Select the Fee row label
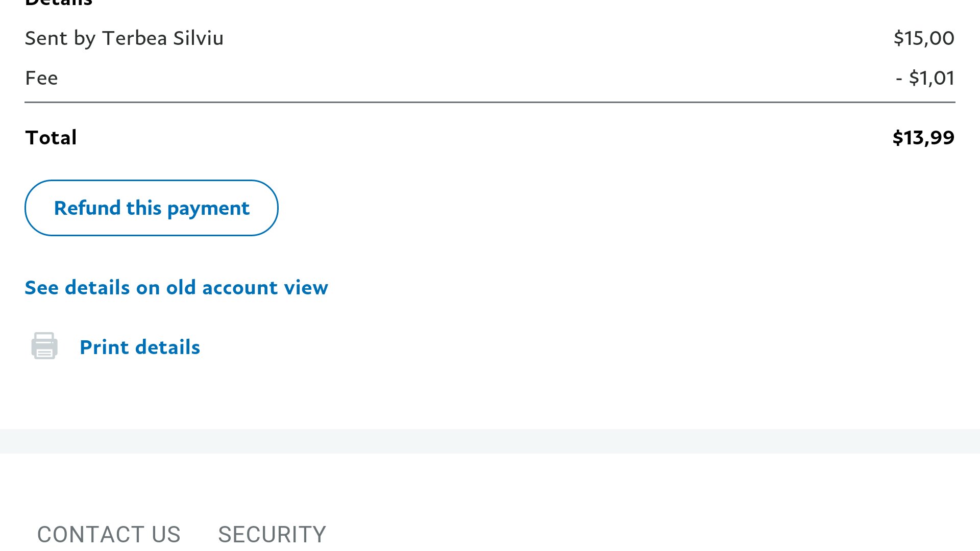The image size is (980, 551). click(x=41, y=78)
